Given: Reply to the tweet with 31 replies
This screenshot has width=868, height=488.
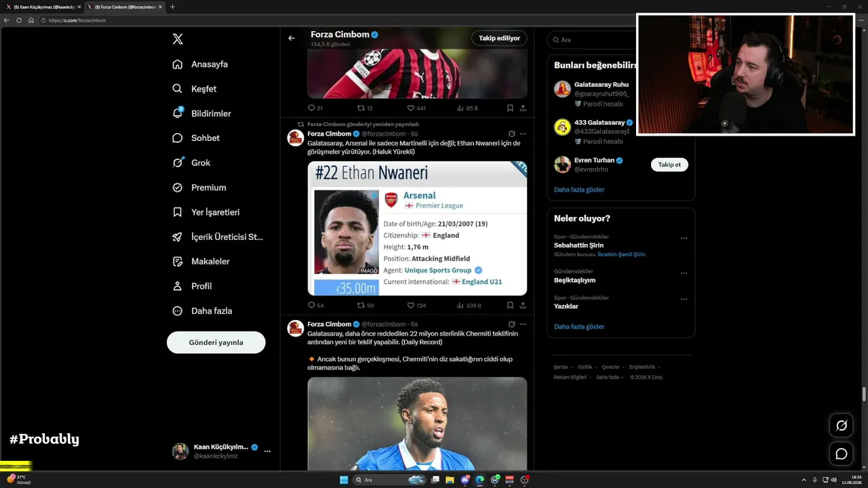Looking at the screenshot, I should [315, 108].
